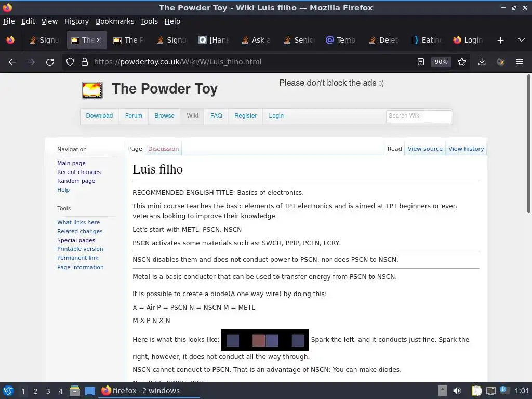Open the taskbar start menu icon

click(x=8, y=391)
